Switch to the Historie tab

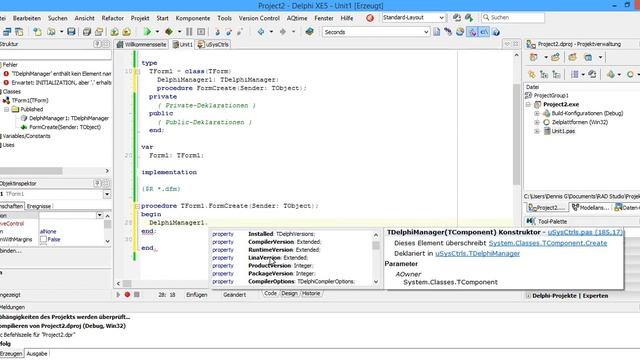pos(311,293)
